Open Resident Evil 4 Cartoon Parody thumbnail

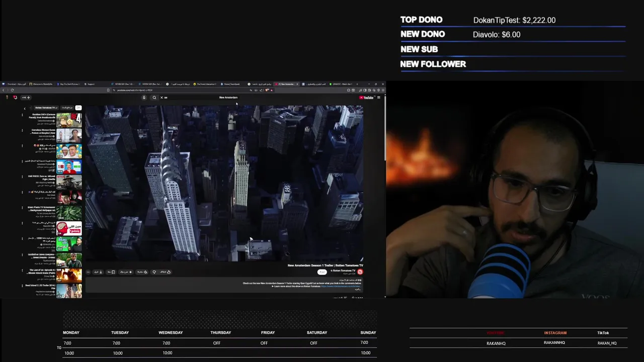coord(69,119)
